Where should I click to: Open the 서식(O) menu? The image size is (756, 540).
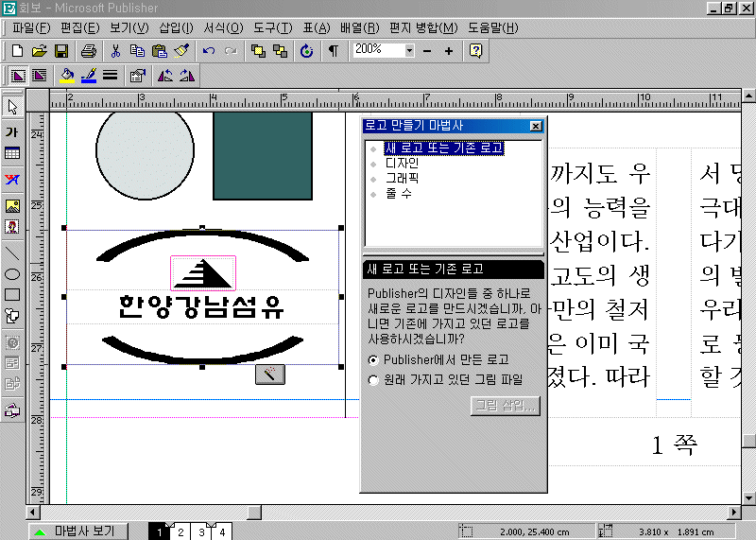pyautogui.click(x=223, y=27)
